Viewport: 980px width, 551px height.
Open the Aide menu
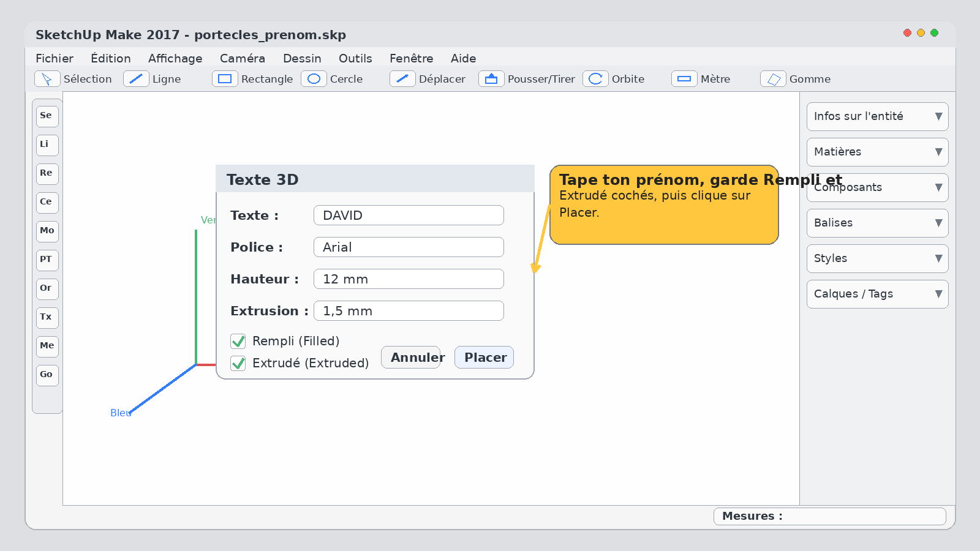pos(464,58)
